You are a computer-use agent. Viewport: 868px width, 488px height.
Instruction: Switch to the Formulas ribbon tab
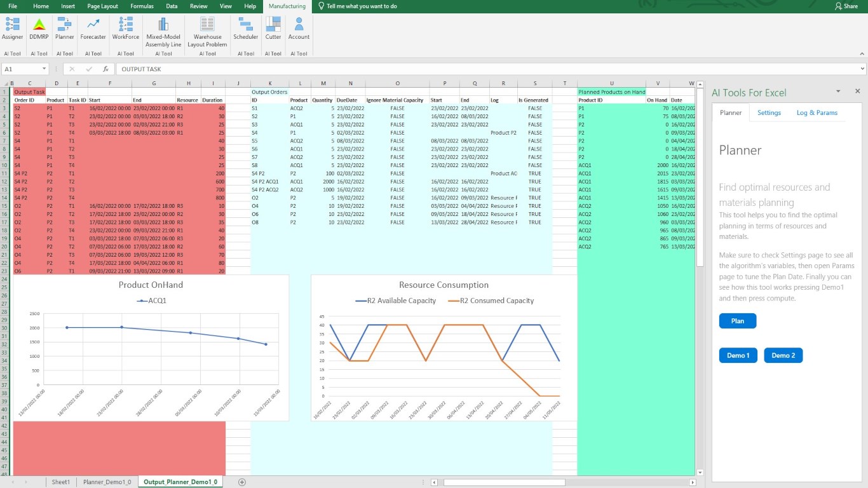[142, 6]
